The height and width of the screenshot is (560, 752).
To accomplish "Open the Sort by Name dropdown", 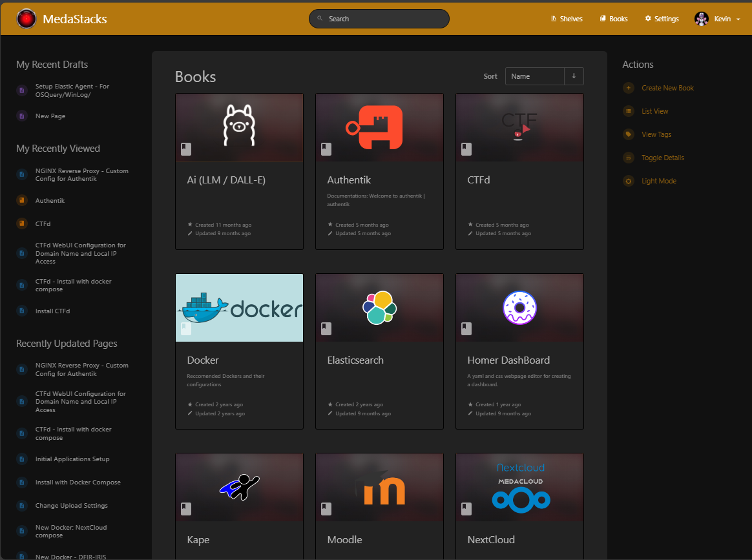I will click(534, 76).
